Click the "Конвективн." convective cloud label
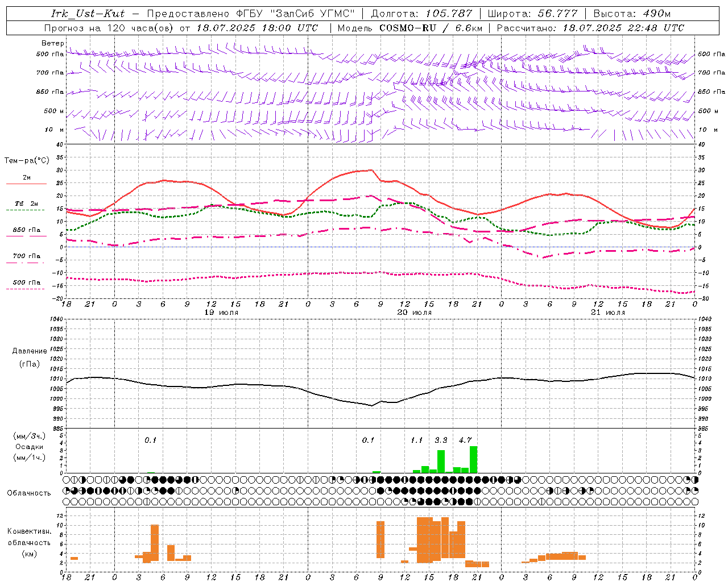The height and width of the screenshot is (582, 728). pyautogui.click(x=30, y=531)
